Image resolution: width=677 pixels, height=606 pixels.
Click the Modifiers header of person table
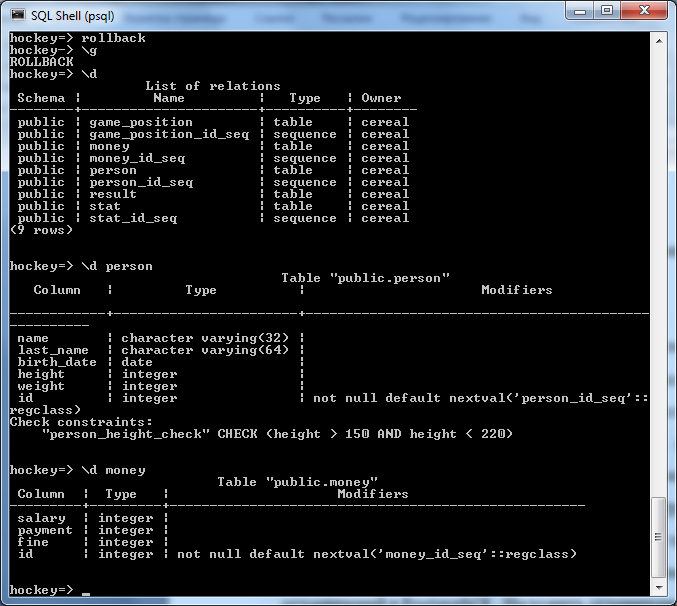click(517, 290)
